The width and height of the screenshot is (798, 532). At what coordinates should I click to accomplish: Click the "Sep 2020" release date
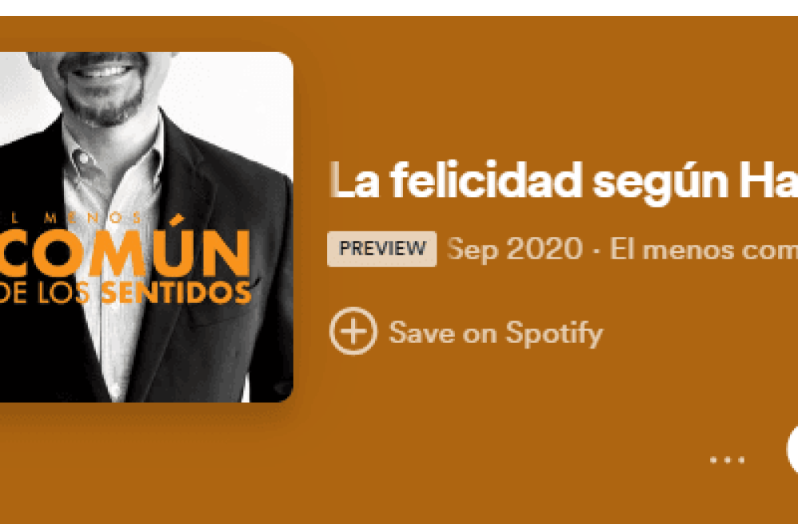point(515,250)
